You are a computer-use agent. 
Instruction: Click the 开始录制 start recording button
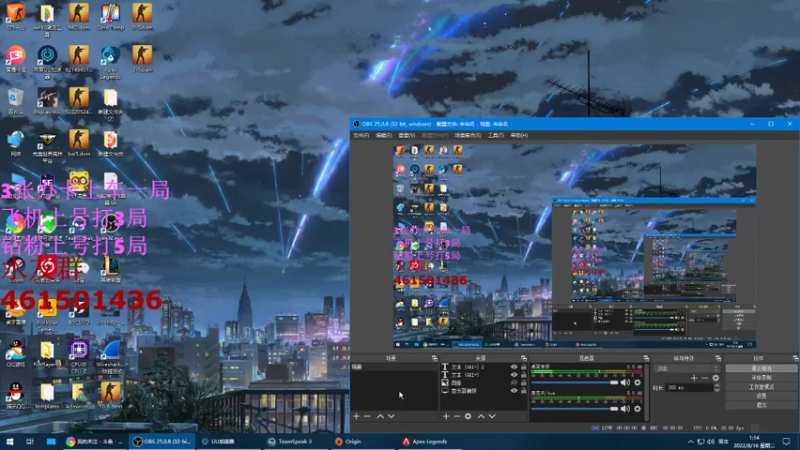click(x=761, y=378)
